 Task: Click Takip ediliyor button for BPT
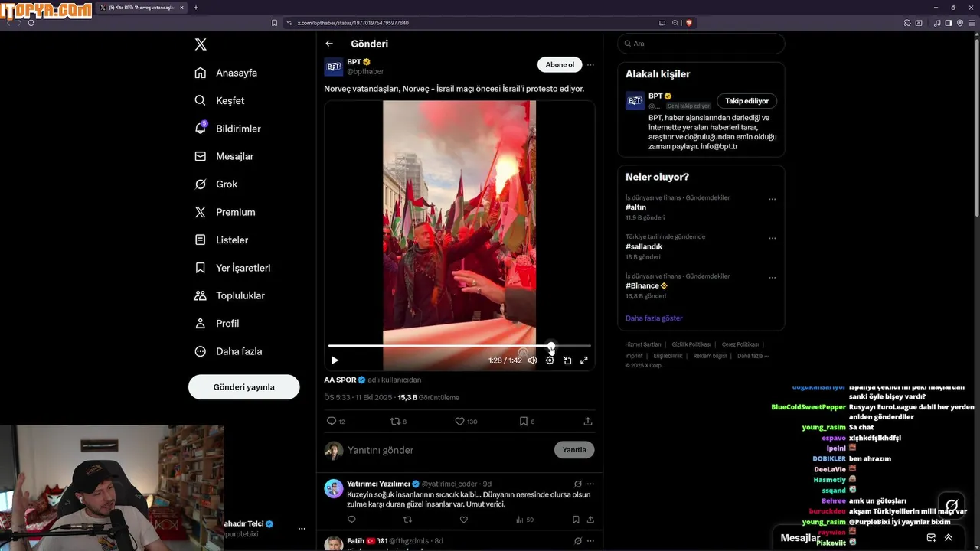(746, 101)
